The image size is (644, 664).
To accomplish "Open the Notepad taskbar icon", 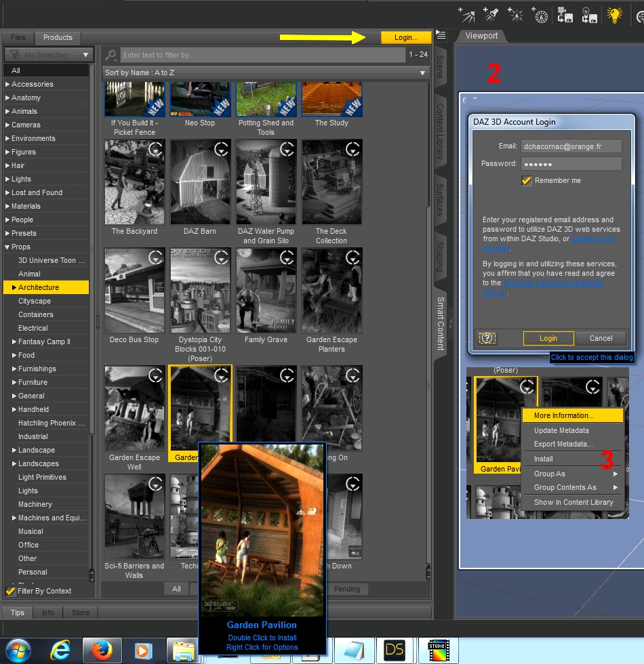I will 354,650.
